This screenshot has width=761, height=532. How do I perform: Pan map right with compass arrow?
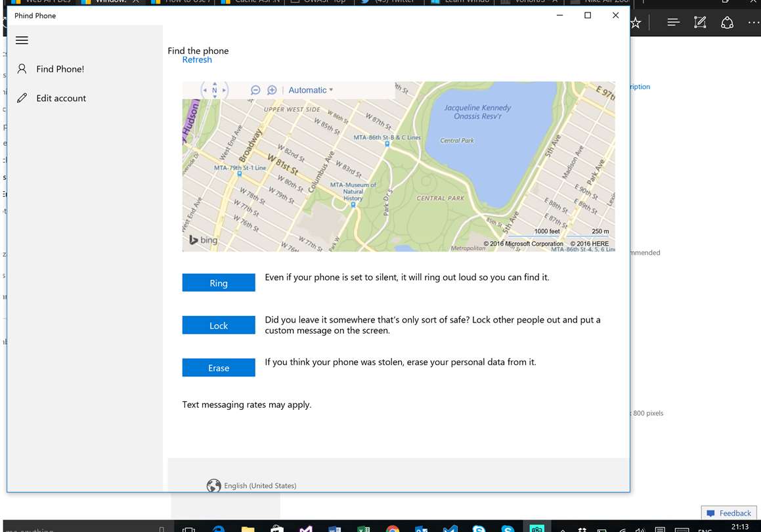224,90
